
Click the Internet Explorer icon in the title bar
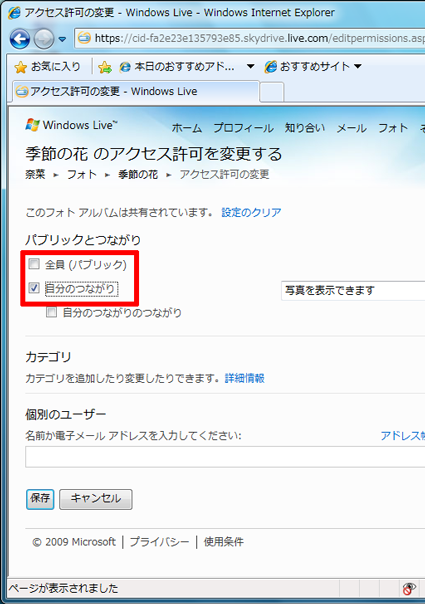click(x=14, y=13)
